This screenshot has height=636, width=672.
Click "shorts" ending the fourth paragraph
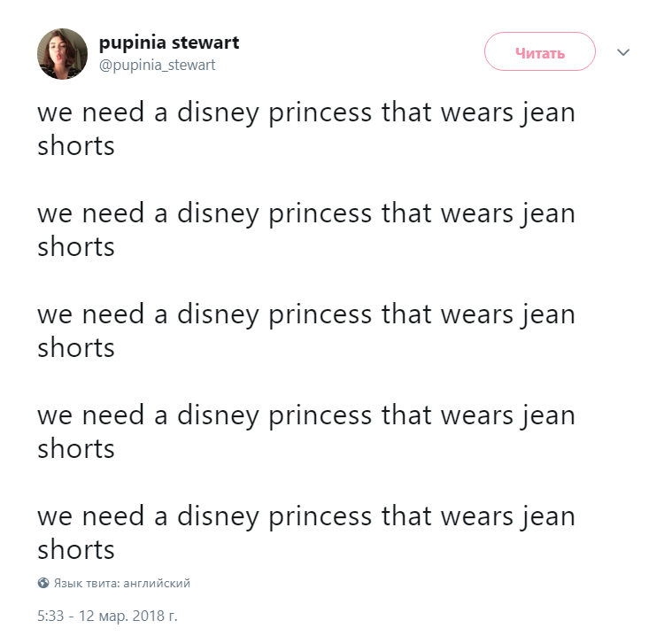pyautogui.click(x=76, y=448)
